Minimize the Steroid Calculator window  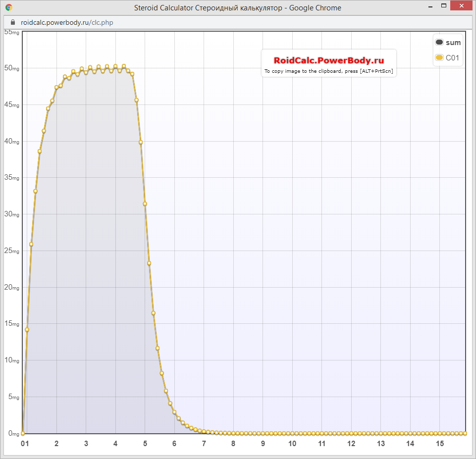[429, 6]
